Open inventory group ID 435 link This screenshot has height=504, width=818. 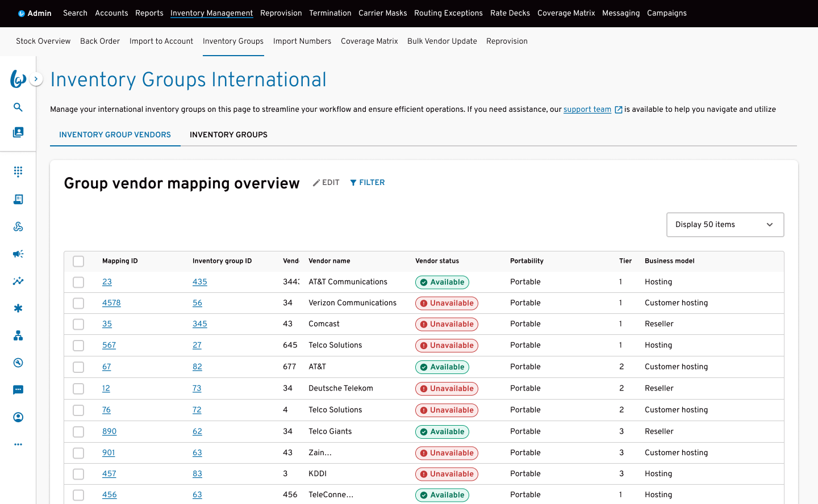pyautogui.click(x=199, y=282)
